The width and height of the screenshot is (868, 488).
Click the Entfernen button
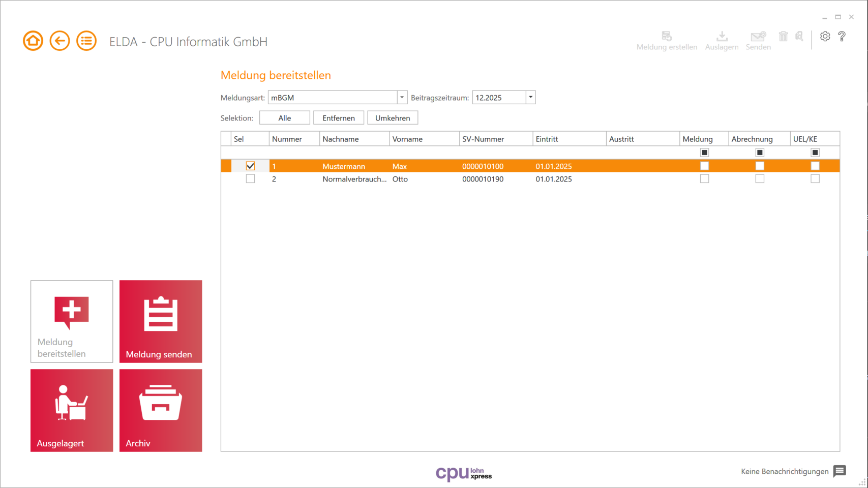coord(339,118)
